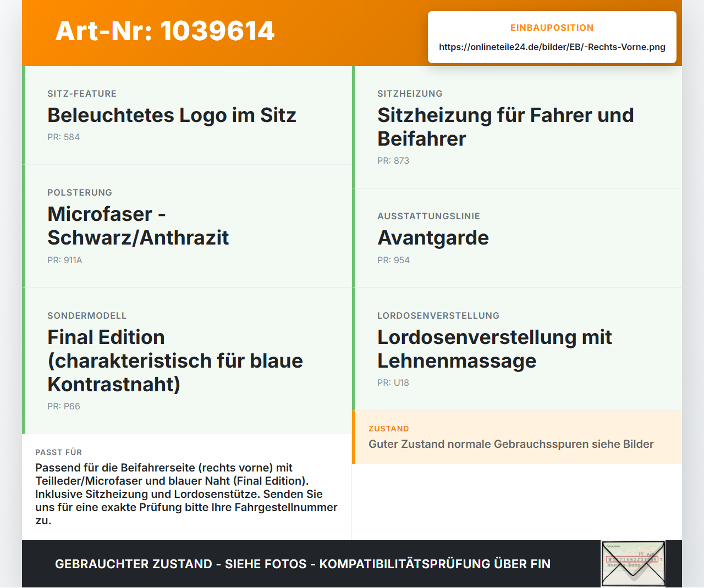Click the PR: P66 code
Screen dimensions: 704x588
[x=64, y=406]
